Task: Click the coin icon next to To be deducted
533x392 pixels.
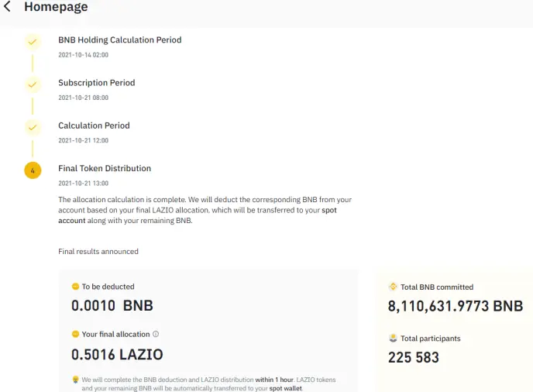Action: tap(75, 287)
